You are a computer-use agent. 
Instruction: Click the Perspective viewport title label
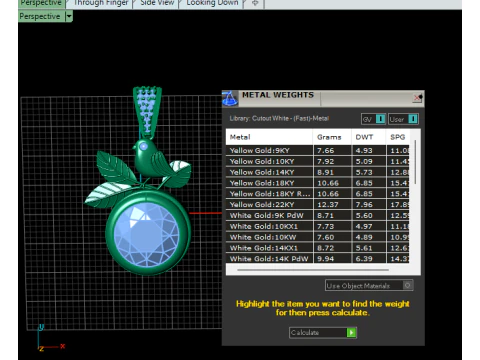pos(40,16)
